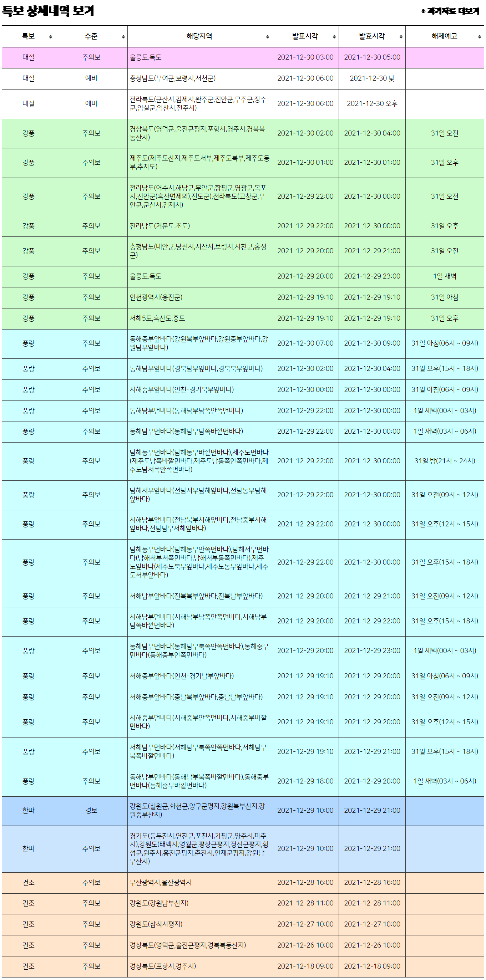Select the 강원도(철원군,화천군,양구군평지…) 한파 경보 cell
Image resolution: width=486 pixels, height=980 pixels.
[200, 811]
